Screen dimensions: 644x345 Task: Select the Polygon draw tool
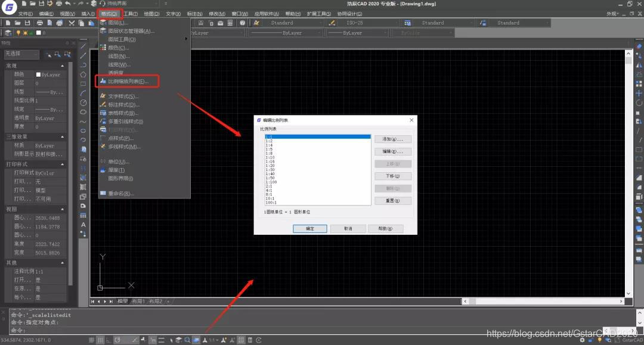click(x=83, y=74)
